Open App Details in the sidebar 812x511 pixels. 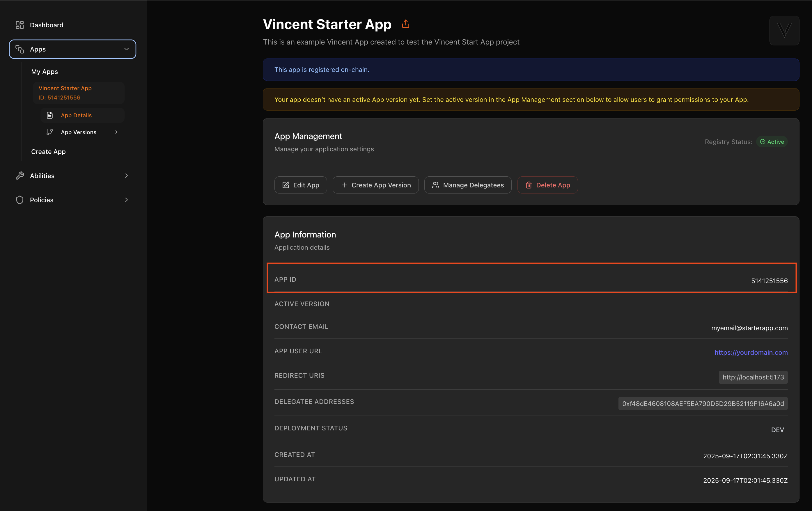tap(82, 115)
